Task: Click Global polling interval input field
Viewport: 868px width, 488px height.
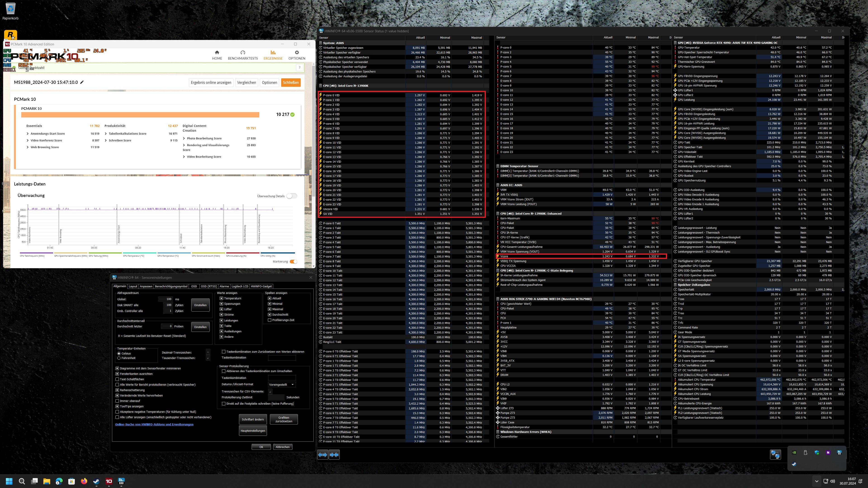Action: 165,299
